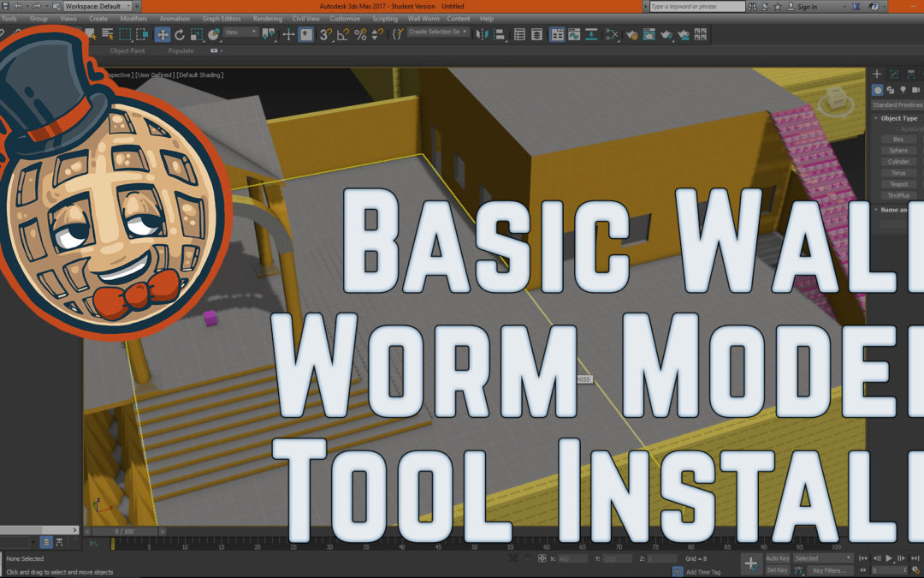Open Select by Name list icon
This screenshot has width=924, height=578.
tap(107, 34)
